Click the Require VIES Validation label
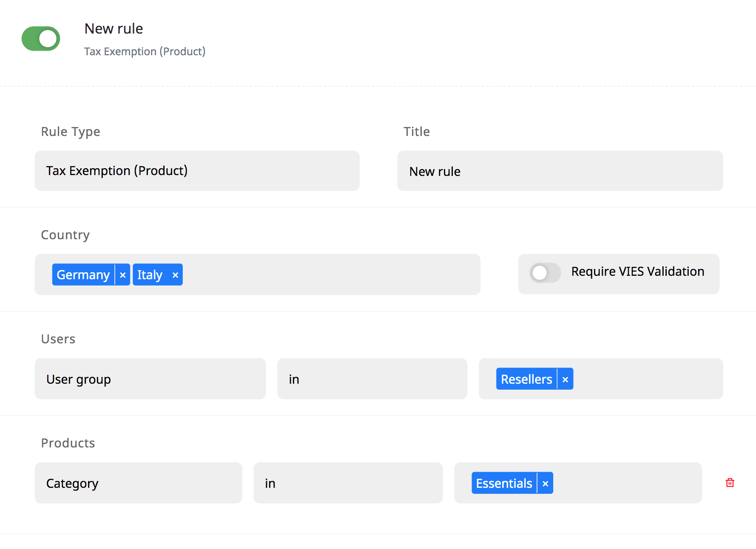The image size is (756, 549). [x=637, y=272]
